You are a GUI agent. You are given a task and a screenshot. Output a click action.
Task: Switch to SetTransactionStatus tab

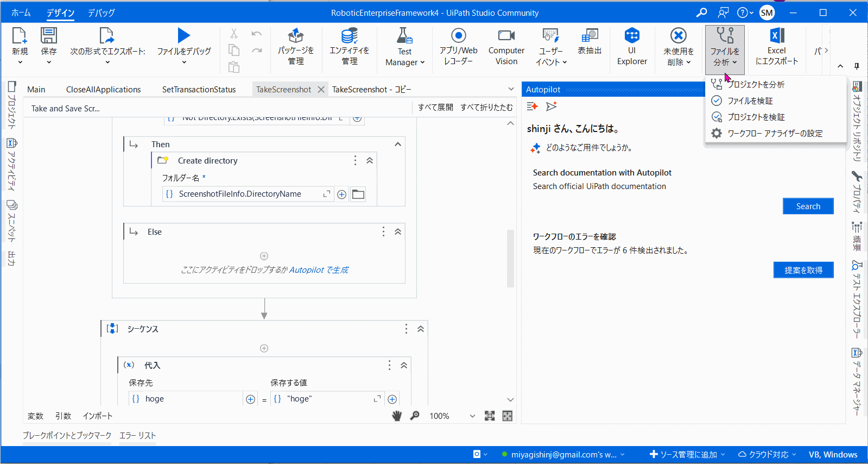point(199,90)
